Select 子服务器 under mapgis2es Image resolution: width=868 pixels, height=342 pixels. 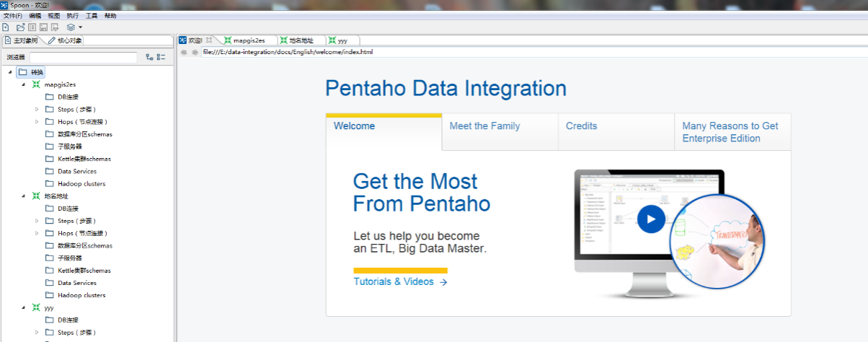point(64,146)
